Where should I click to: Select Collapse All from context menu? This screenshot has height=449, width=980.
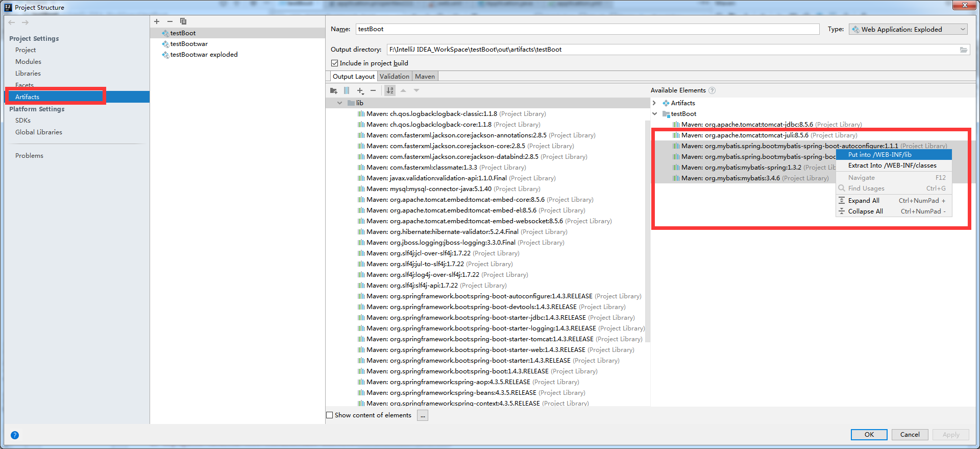point(894,211)
